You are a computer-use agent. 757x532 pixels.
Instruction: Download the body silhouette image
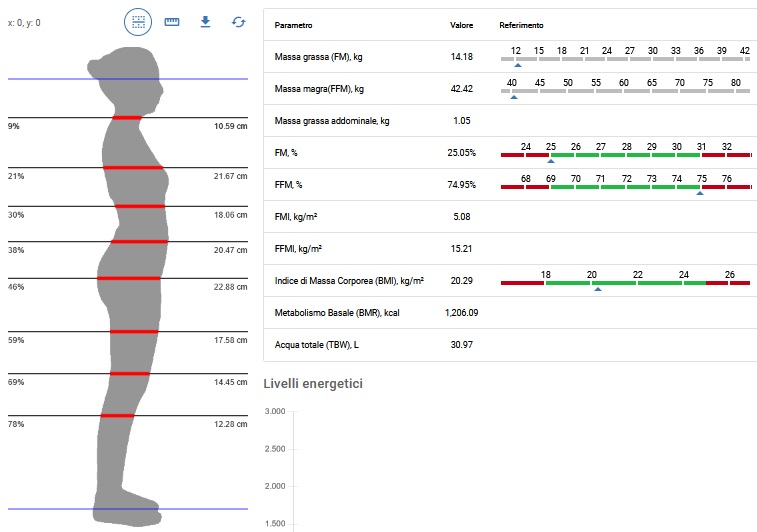click(205, 21)
